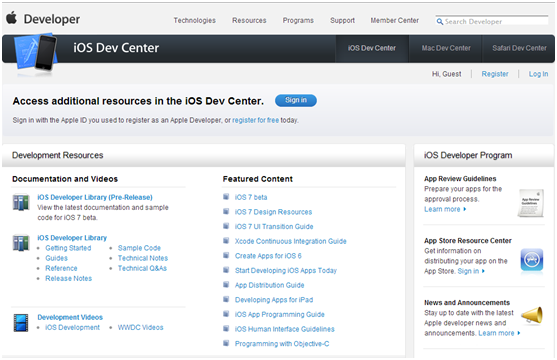
Task: Open the Support menu
Action: coord(342,21)
